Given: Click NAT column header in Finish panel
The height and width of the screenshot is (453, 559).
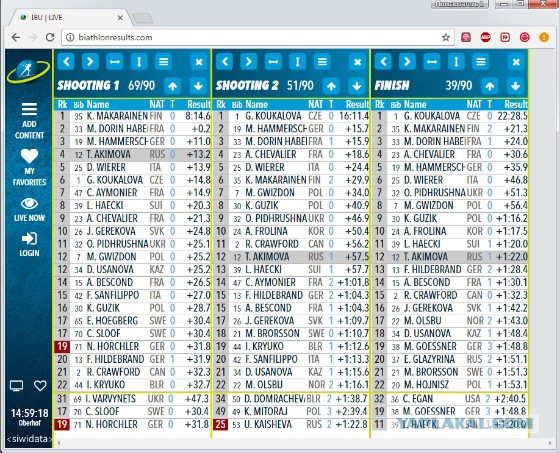Looking at the screenshot, I should pos(474,104).
